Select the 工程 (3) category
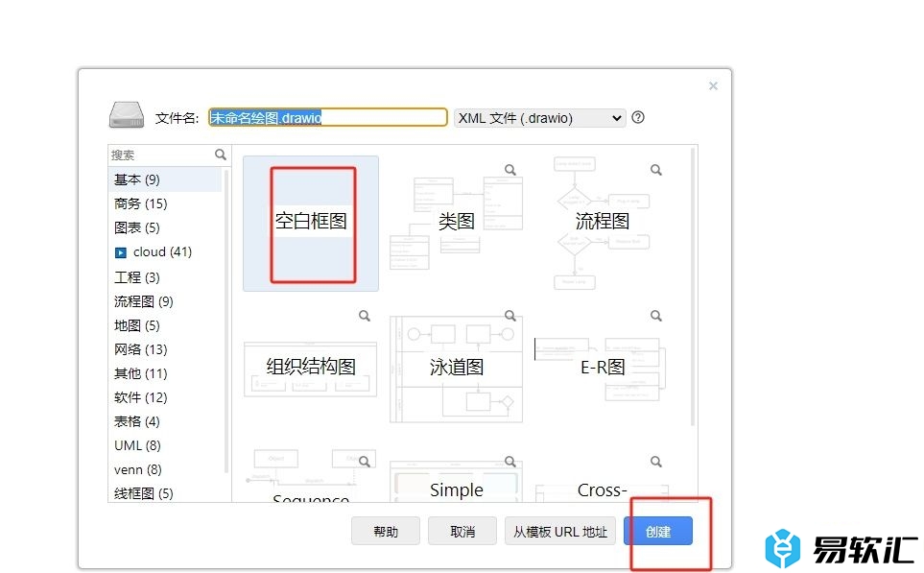 pos(165,277)
